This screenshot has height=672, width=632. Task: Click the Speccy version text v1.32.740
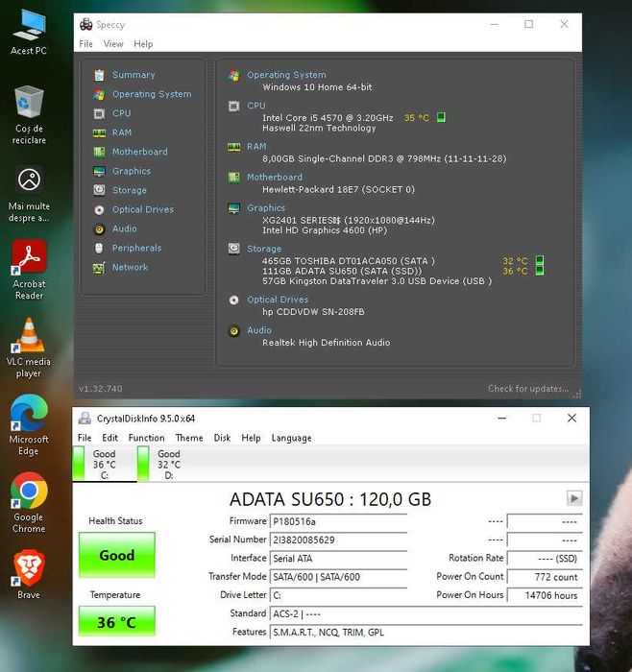(x=100, y=389)
